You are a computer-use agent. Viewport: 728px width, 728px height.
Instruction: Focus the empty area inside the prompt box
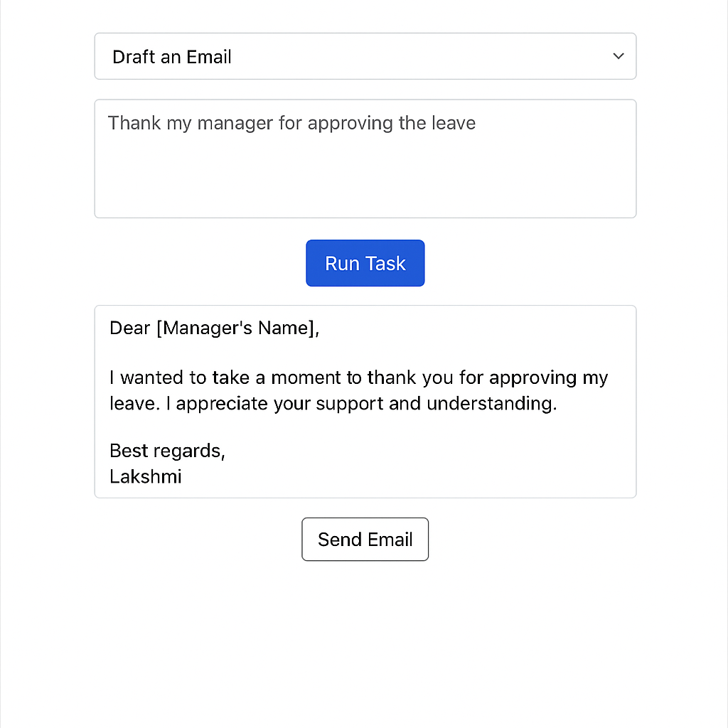click(x=365, y=178)
